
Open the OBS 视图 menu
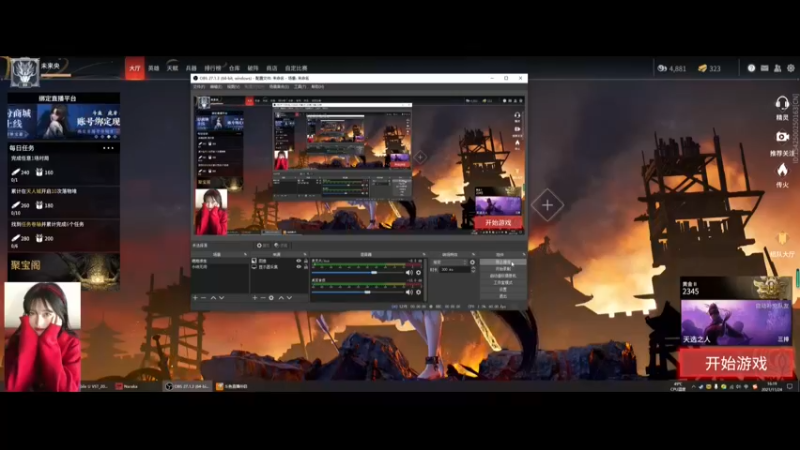pos(233,87)
